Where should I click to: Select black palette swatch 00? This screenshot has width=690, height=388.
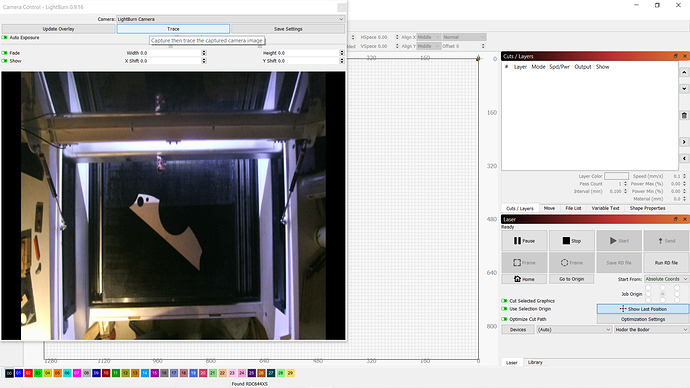[9, 373]
